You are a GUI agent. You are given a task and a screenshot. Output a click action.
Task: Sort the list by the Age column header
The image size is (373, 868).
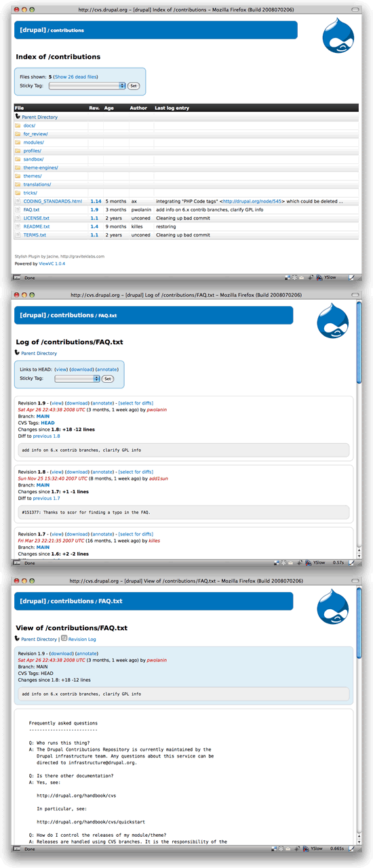point(109,108)
